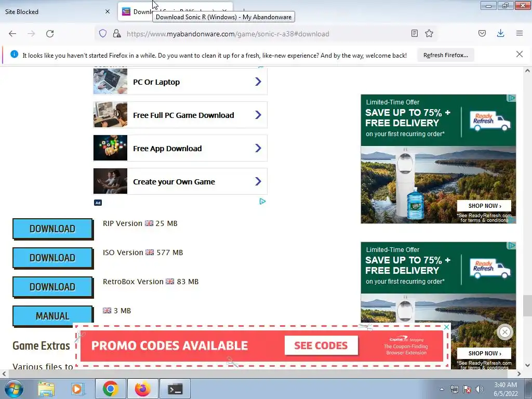Open the Save to Pocket icon

coord(482,33)
